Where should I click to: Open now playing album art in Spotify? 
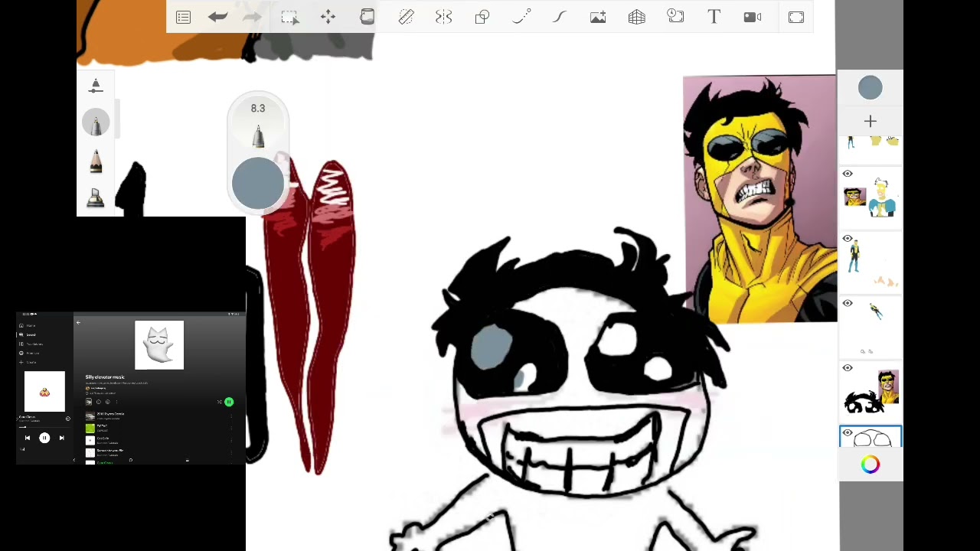pos(44,391)
